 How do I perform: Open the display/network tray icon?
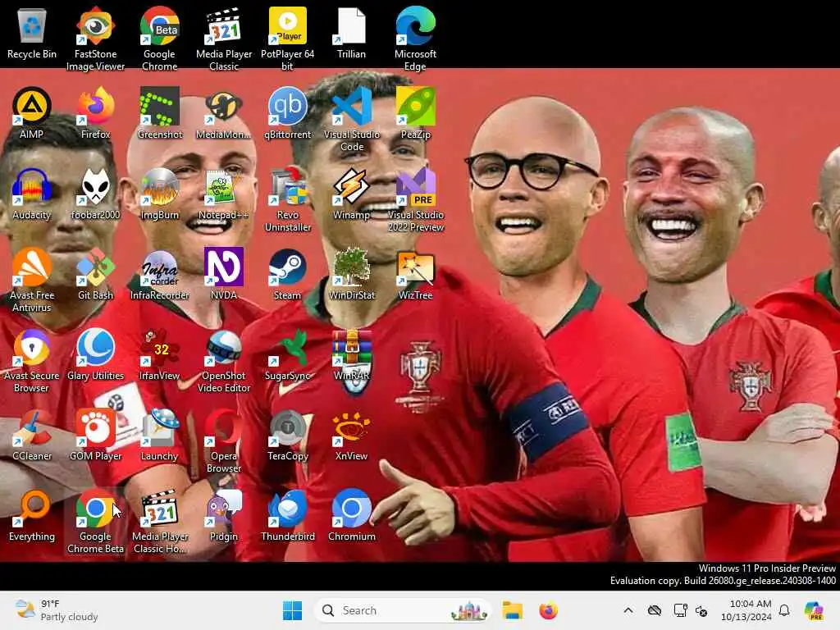click(x=680, y=610)
